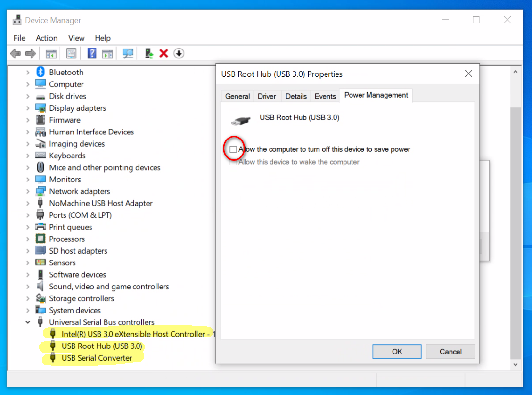Viewport: 532px width, 395px height.
Task: Maximize the Device Manager window
Action: (476, 20)
